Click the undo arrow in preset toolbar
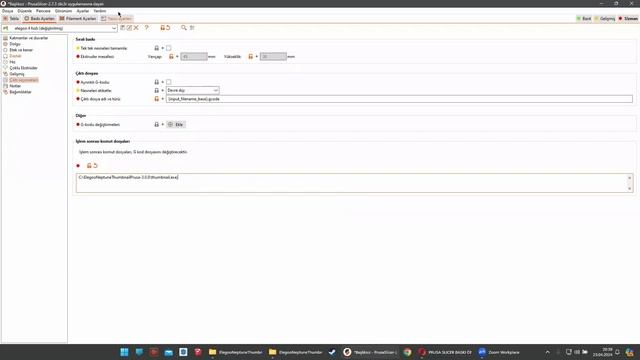 tap(168, 28)
